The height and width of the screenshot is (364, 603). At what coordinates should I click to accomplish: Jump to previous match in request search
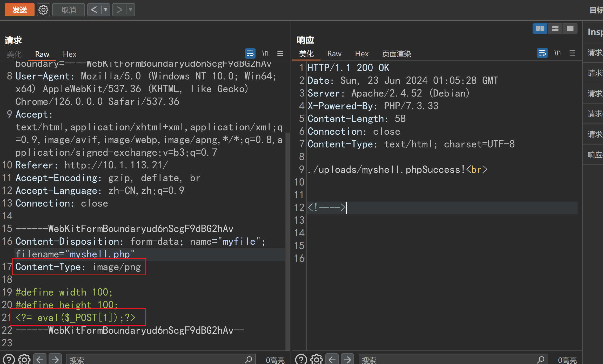[x=40, y=359]
